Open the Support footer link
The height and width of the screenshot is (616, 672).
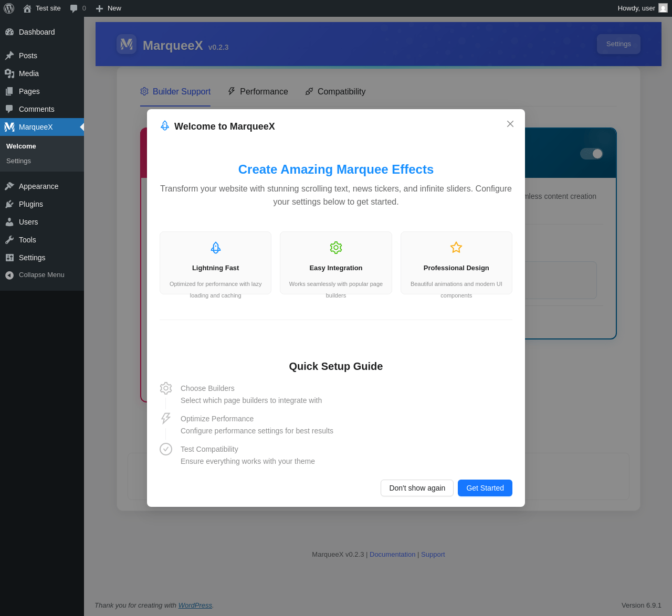433,555
